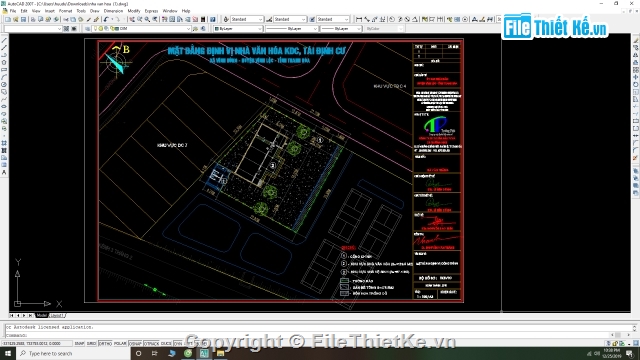Expand the Standard text style dropdown
Image resolution: width=640 pixels, height=360 pixels.
pos(247,19)
